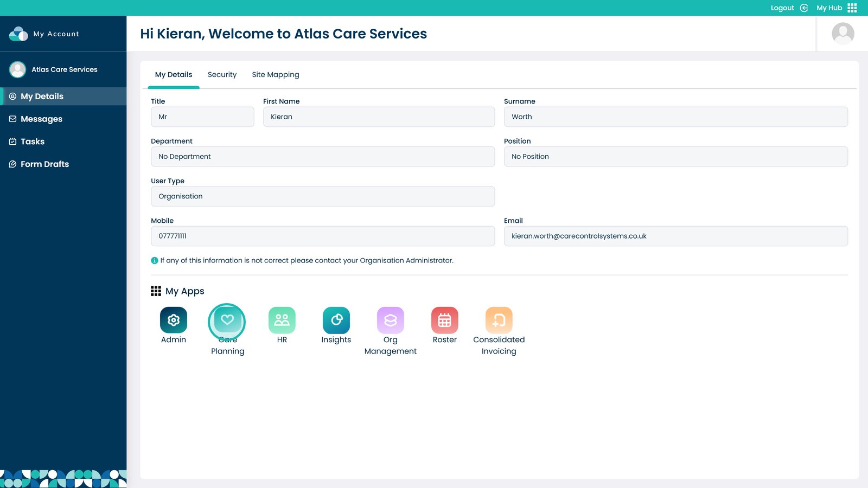
Task: Open Form Drafts in the sidebar
Action: [x=44, y=164]
